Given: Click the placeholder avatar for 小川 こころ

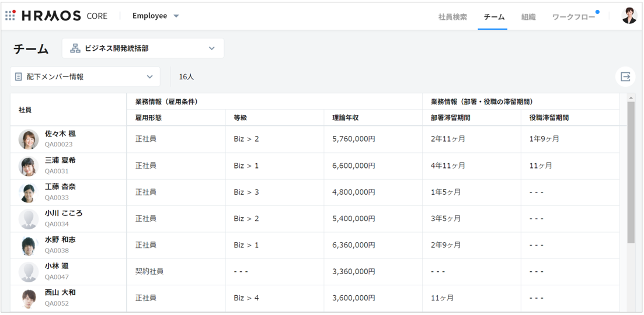Looking at the screenshot, I should click(28, 219).
